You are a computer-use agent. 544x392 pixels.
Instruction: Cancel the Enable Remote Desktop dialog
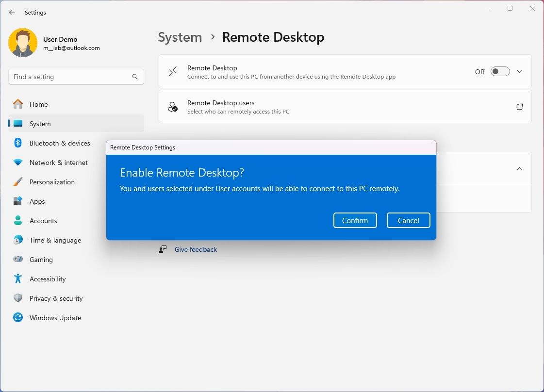coord(408,220)
